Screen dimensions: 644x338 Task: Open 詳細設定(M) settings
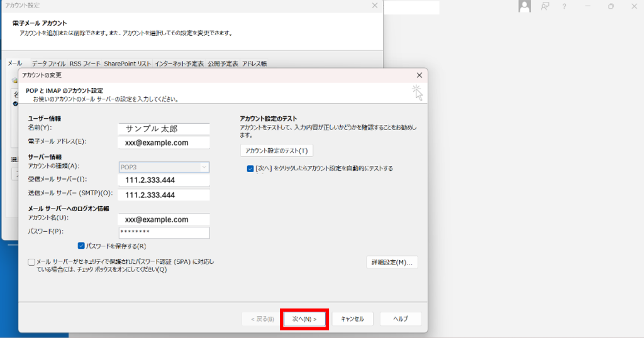click(x=392, y=262)
